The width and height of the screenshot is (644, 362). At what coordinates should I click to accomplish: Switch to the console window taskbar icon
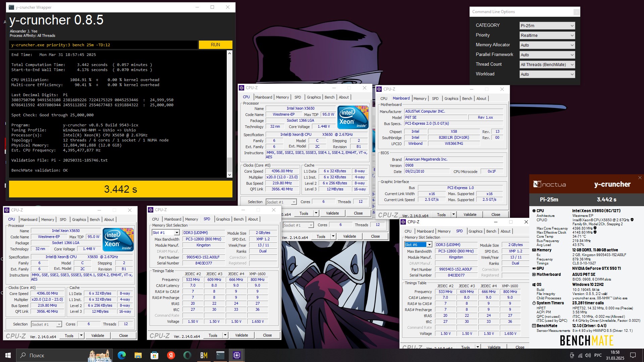(x=220, y=355)
